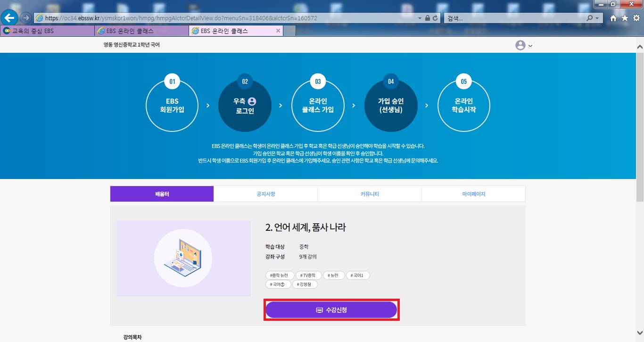The height and width of the screenshot is (342, 644).
Task: Click step 02 우측 로그인 circle
Action: click(x=245, y=105)
